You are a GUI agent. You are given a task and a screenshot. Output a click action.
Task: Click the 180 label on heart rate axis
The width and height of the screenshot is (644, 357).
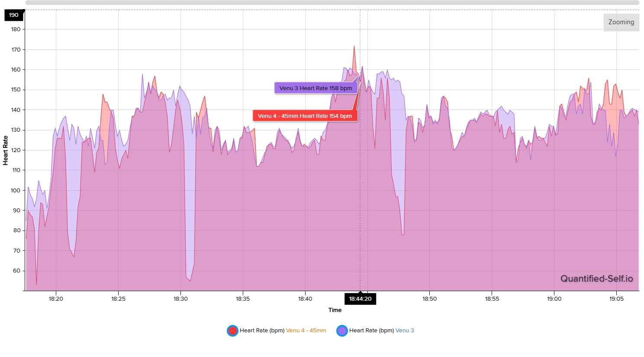tap(16, 29)
